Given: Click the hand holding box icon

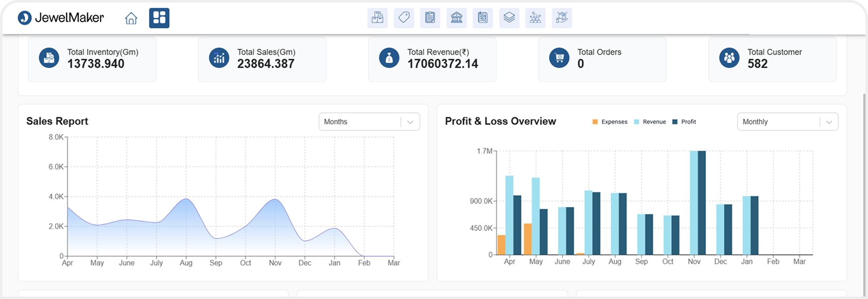Looking at the screenshot, I should click(562, 18).
